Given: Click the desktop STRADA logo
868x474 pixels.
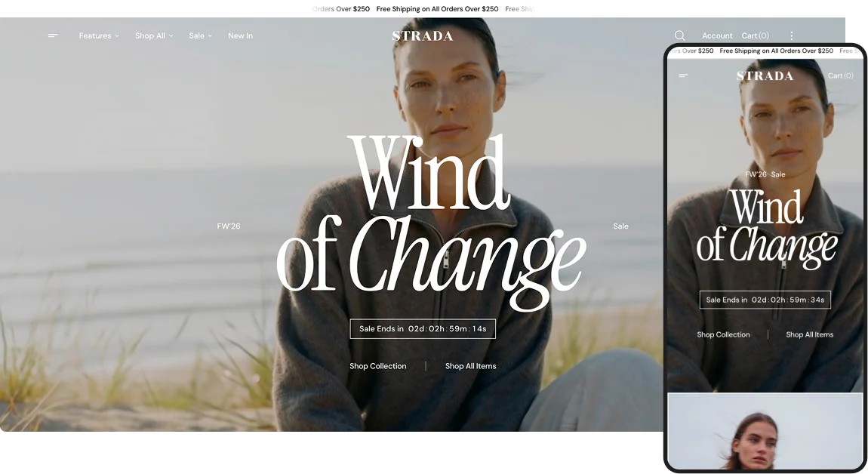Looking at the screenshot, I should (423, 36).
